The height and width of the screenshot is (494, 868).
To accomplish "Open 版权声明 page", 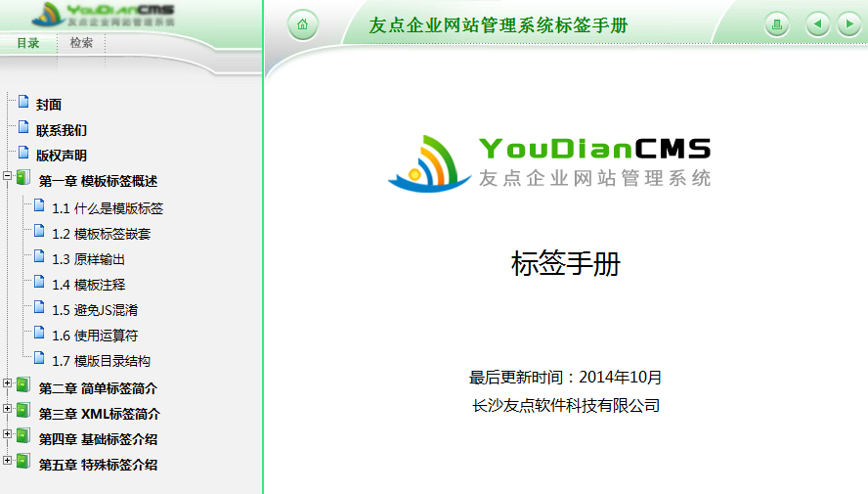I will (x=62, y=156).
